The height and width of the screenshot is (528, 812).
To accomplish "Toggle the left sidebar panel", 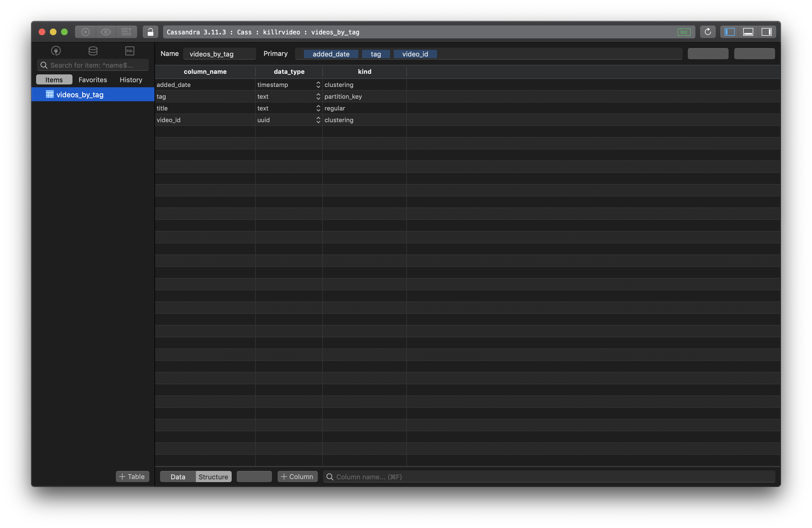I will pos(729,32).
